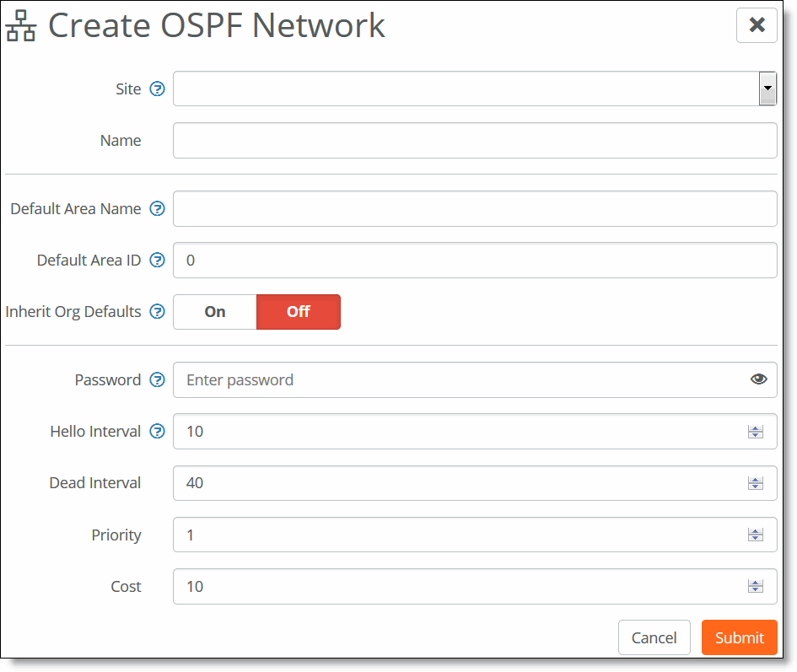
Task: Click the Name label
Action: (121, 140)
